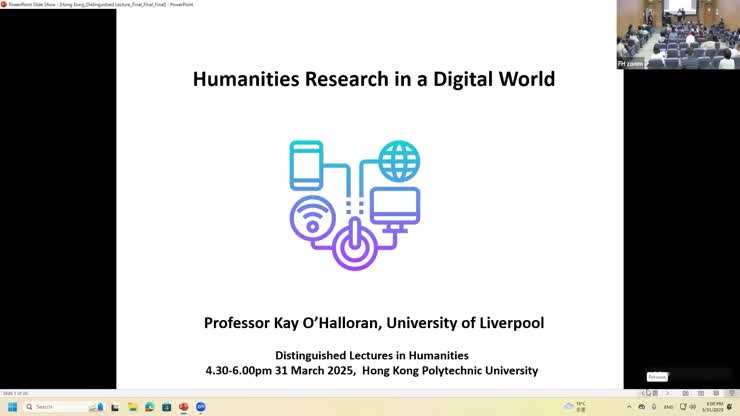Open the ENG language input indicator
This screenshot has height=416, width=740.
(x=668, y=407)
